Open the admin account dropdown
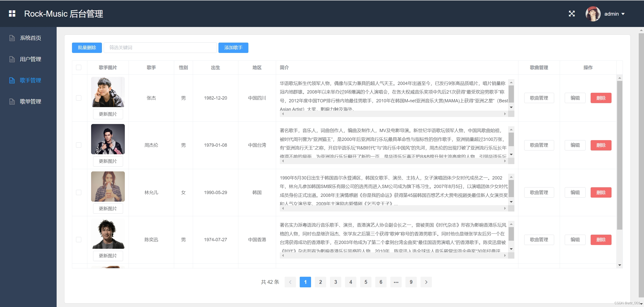Viewport: 644px width, 307px height. [614, 14]
